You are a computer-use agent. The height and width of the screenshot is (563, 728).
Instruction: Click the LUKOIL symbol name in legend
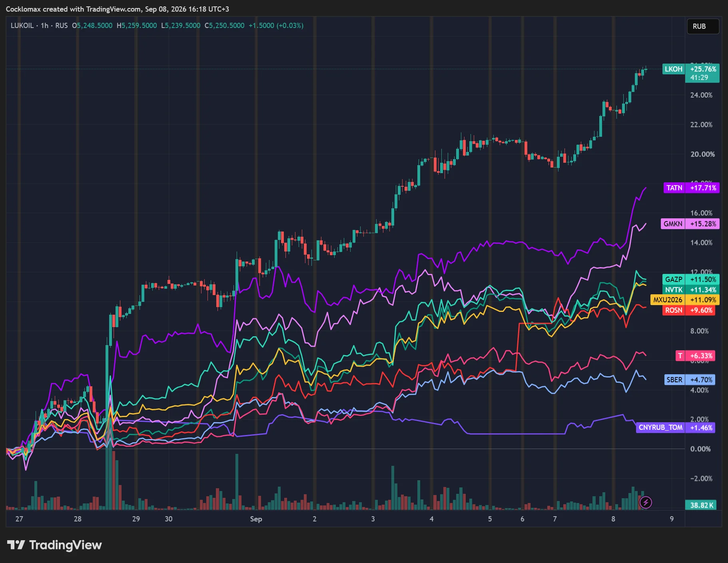pyautogui.click(x=22, y=26)
